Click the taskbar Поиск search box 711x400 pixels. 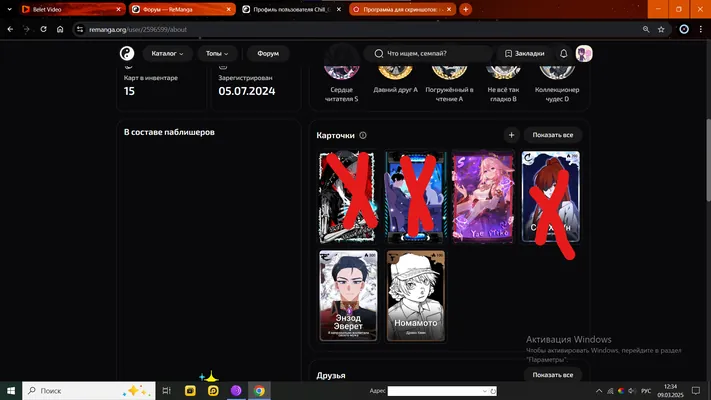coord(89,390)
